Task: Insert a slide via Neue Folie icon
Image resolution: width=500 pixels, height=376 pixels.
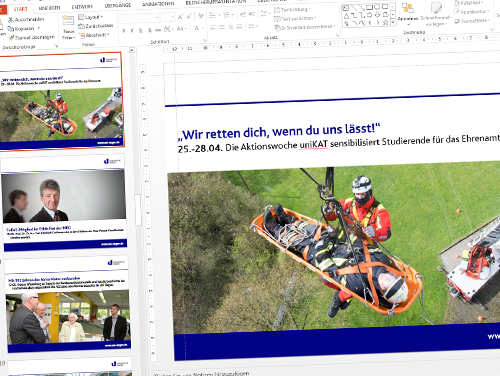Action: (x=68, y=21)
